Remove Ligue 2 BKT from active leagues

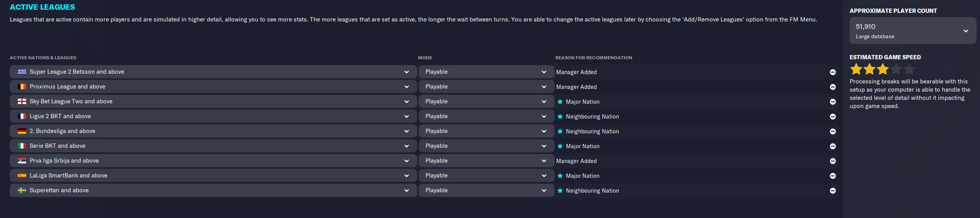(832, 117)
